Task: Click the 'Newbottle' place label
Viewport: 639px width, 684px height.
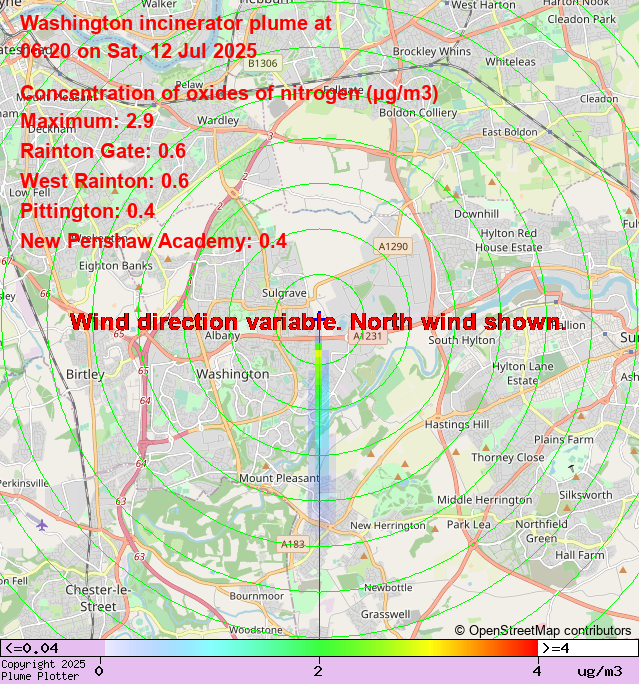Action: coord(388,588)
